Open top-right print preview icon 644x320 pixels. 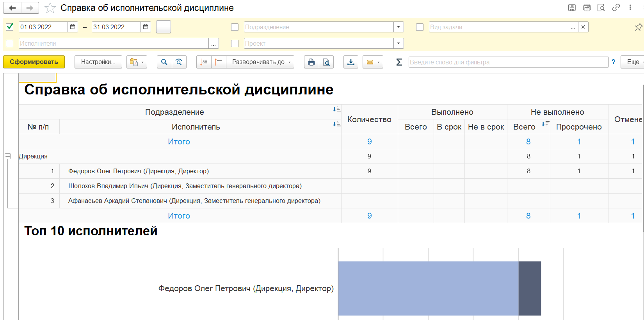(x=601, y=7)
